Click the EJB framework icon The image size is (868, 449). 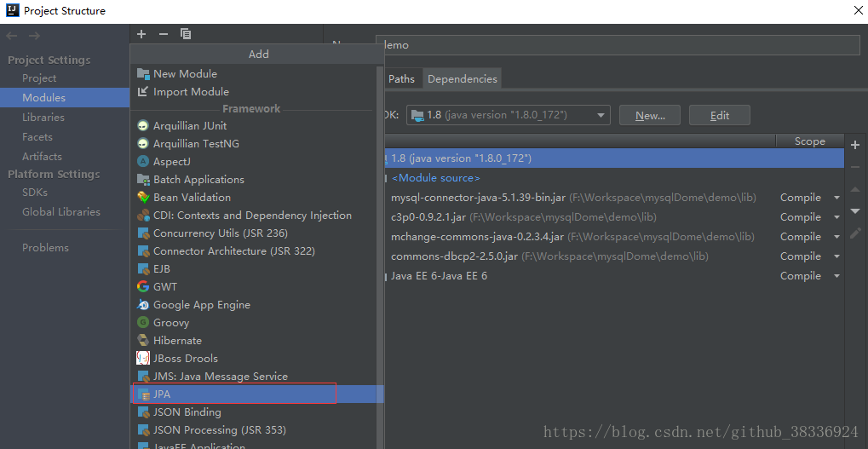coord(143,269)
